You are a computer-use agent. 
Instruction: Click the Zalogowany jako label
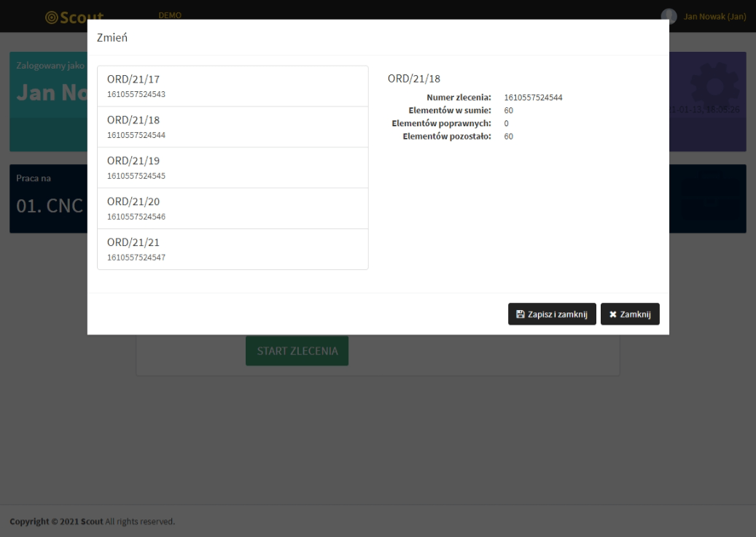point(50,66)
